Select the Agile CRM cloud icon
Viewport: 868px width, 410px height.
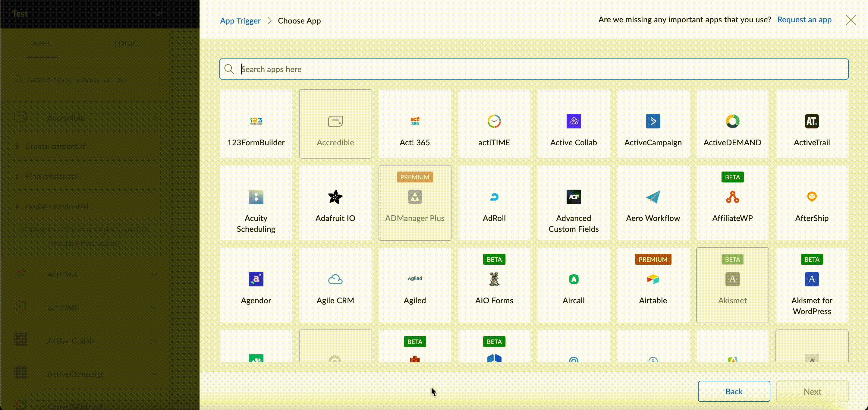(x=335, y=279)
